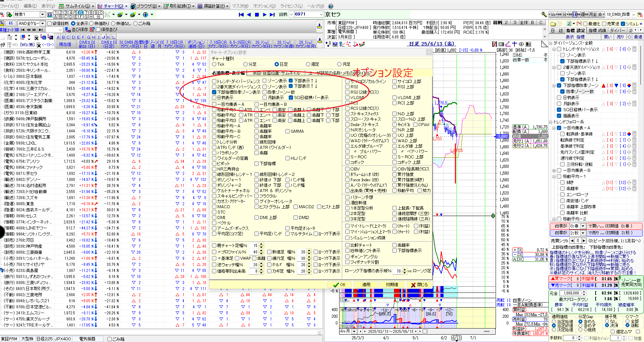Open the 四季が 0:春 buy dropdown
The image size is (644, 342).
(583, 226)
